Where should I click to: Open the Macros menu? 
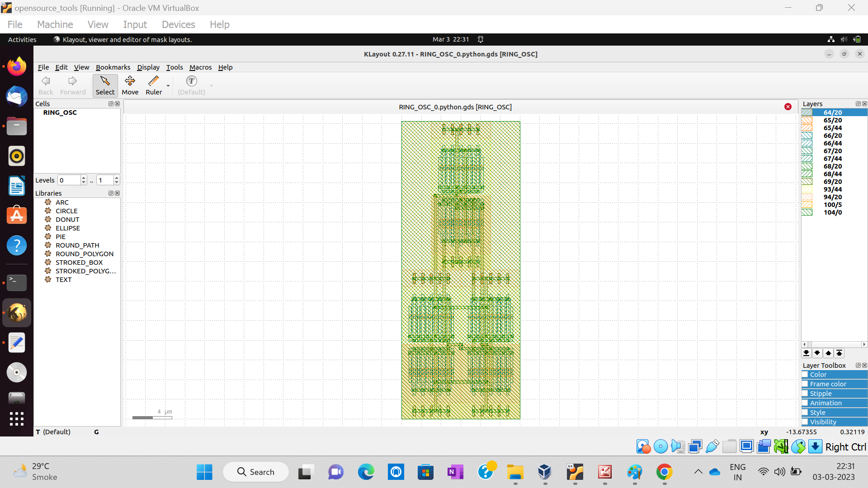point(200,67)
